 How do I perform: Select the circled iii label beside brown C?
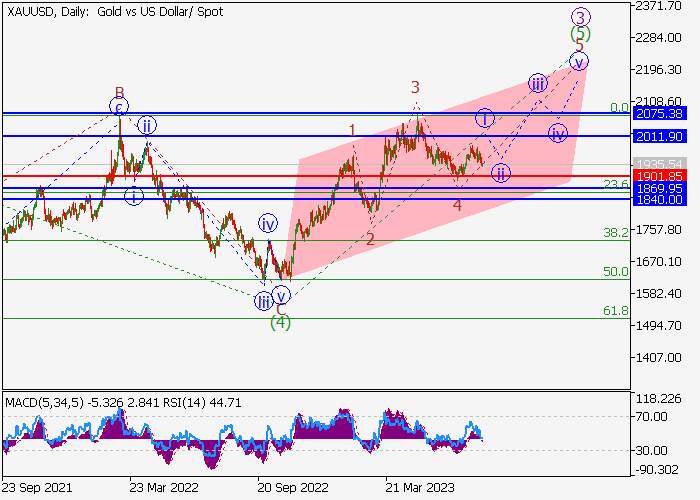pos(263,302)
